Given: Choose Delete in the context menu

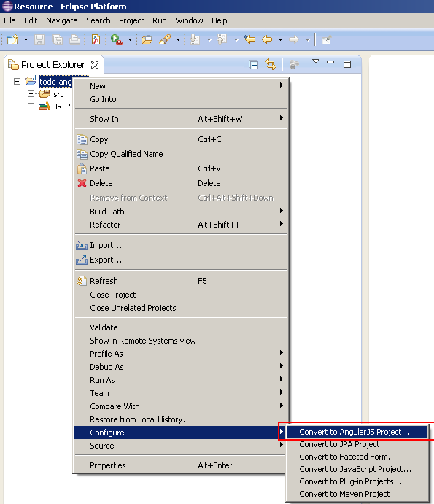Looking at the screenshot, I should 180,183.
